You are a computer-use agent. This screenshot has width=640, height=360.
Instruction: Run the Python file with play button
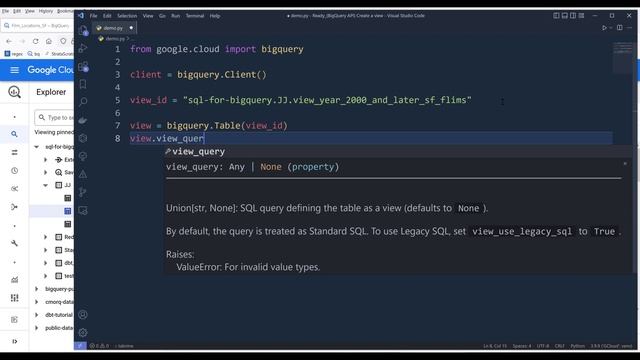point(604,28)
